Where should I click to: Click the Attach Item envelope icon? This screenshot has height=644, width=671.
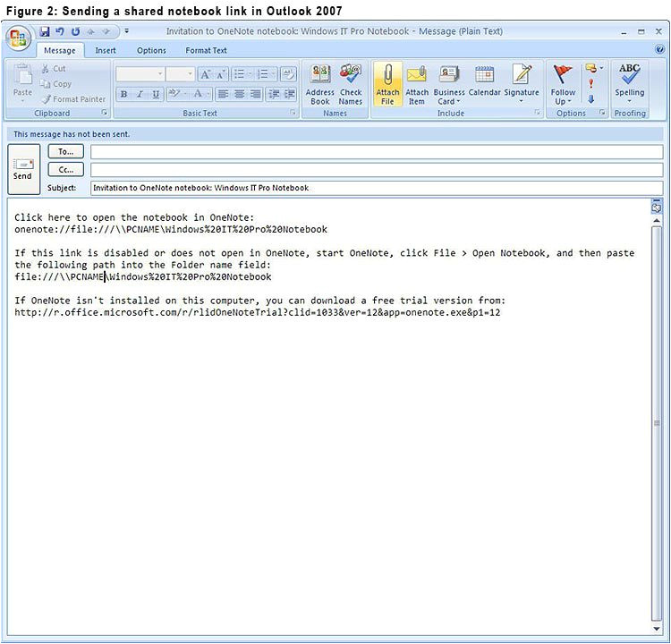tap(417, 76)
